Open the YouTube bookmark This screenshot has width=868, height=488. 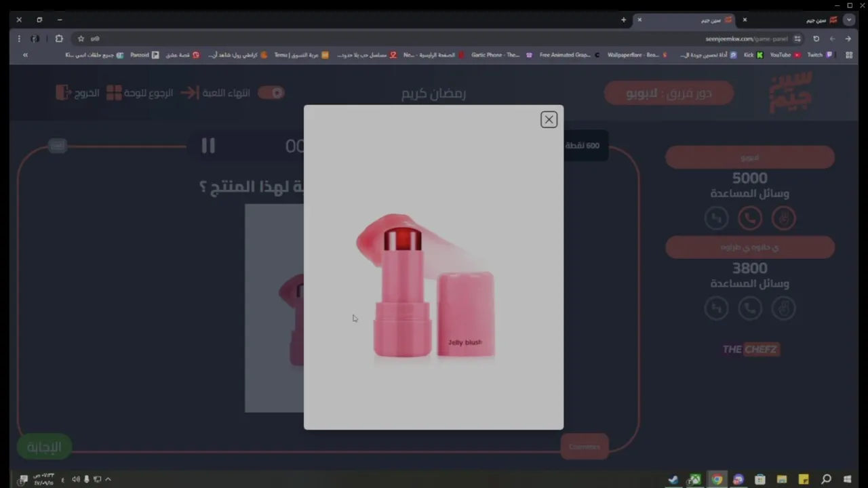pos(785,55)
